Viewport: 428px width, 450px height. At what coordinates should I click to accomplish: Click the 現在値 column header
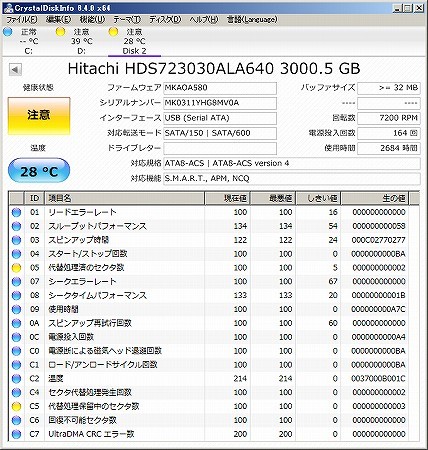[x=227, y=198]
